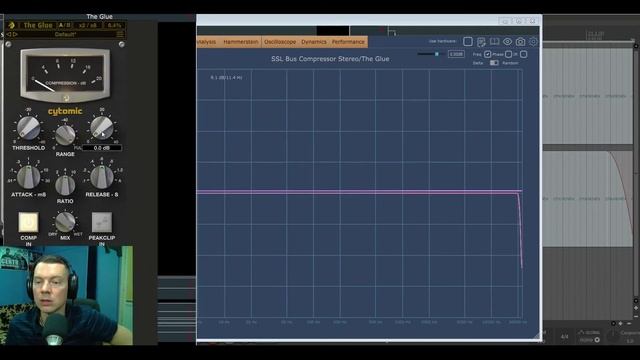640x360 pixels.
Task: Click the compression dB VU meter
Action: point(65,74)
